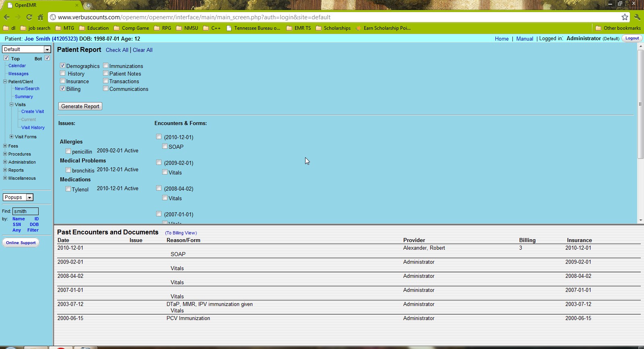Uncheck the Demographics checkbox

[63, 66]
